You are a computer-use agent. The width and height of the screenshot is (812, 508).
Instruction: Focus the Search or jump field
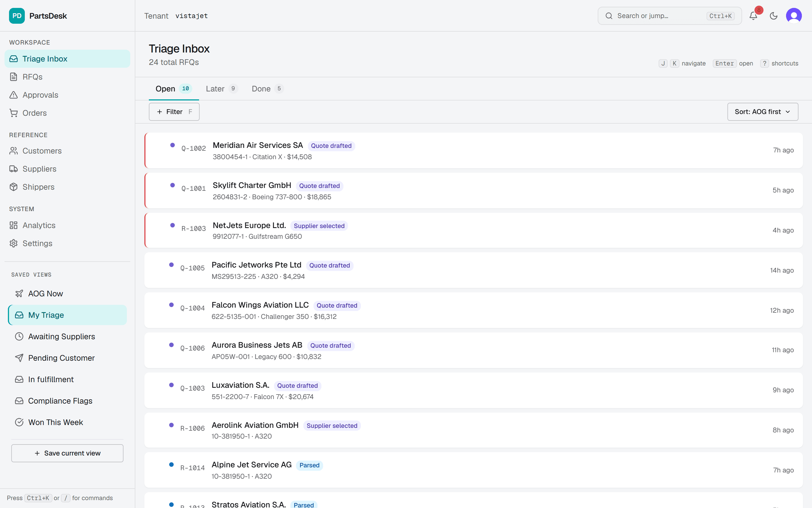coord(670,16)
